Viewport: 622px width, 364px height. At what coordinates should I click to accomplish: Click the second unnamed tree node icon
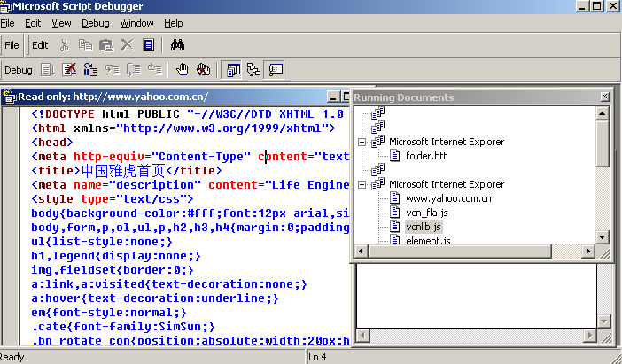click(x=377, y=128)
